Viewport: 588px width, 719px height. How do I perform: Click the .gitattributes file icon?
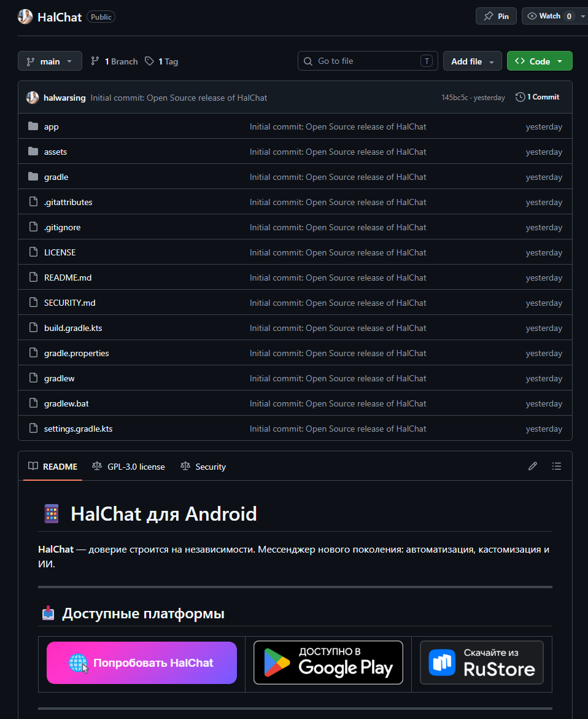33,202
